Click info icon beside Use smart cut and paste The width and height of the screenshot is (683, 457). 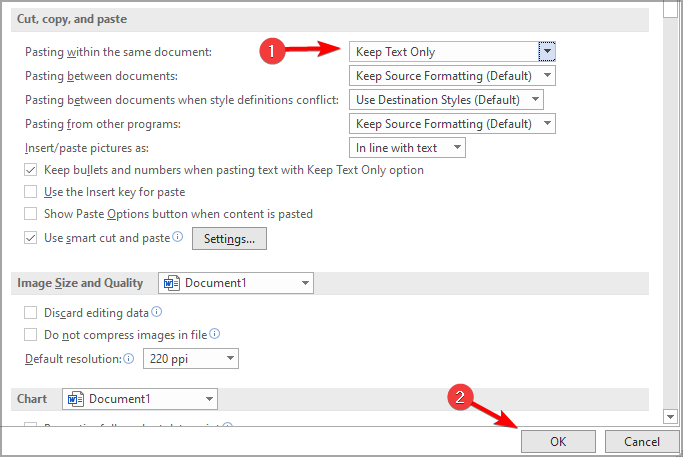click(x=178, y=237)
